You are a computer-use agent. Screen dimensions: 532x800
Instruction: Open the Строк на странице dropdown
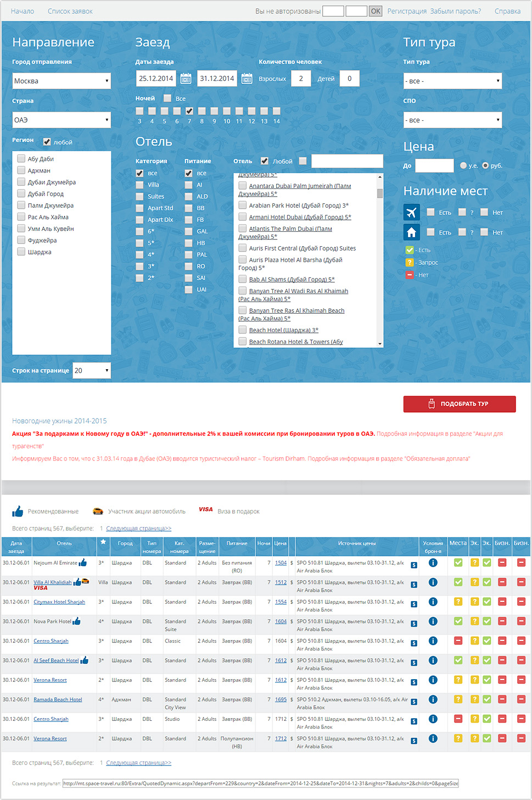pyautogui.click(x=92, y=371)
